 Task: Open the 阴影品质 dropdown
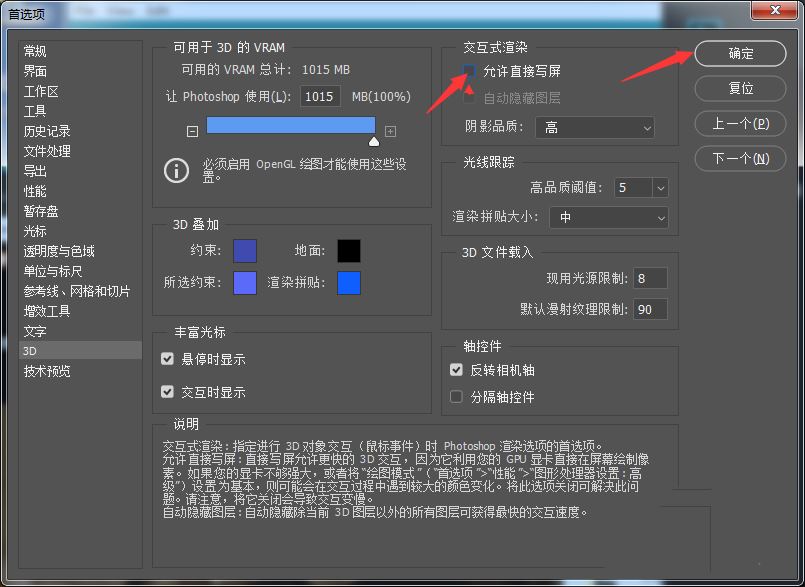(x=595, y=127)
